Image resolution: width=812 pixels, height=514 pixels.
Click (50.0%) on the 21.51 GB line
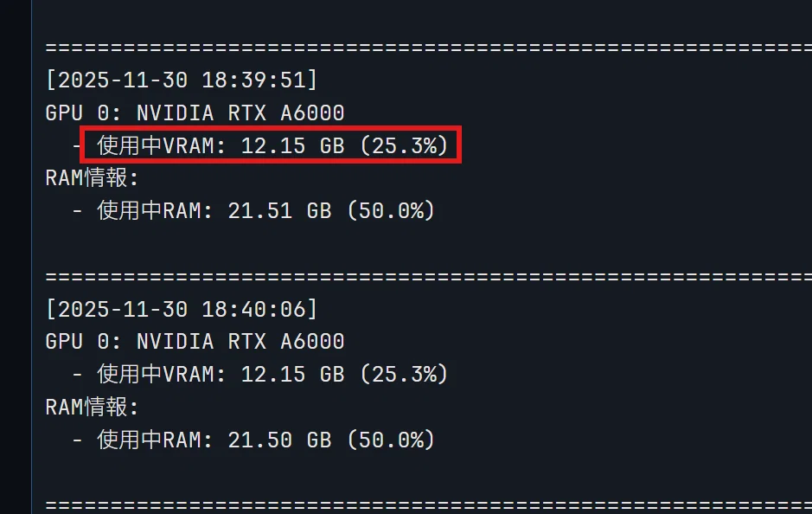click(391, 210)
